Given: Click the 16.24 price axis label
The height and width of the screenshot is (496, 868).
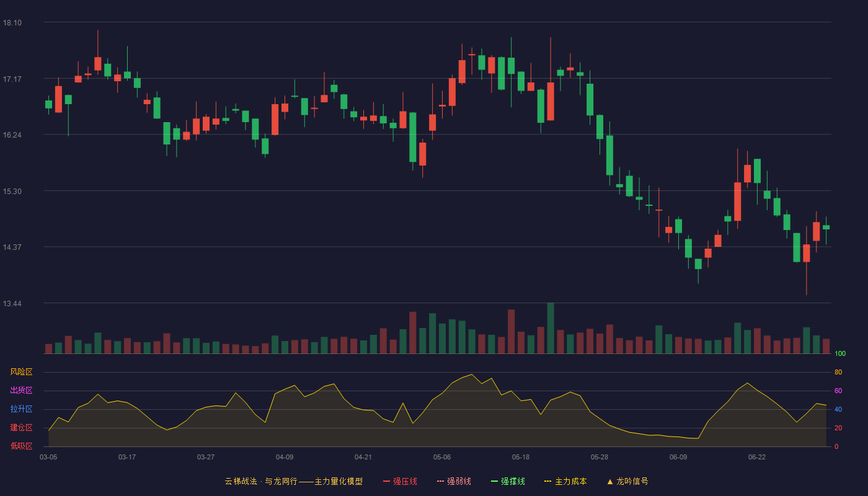Looking at the screenshot, I should click(12, 135).
